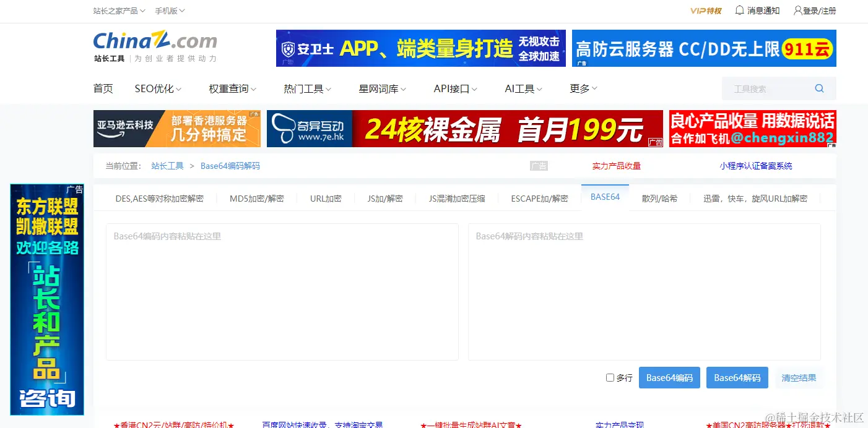Open the SEO优化 menu
The image size is (868, 428).
click(158, 89)
